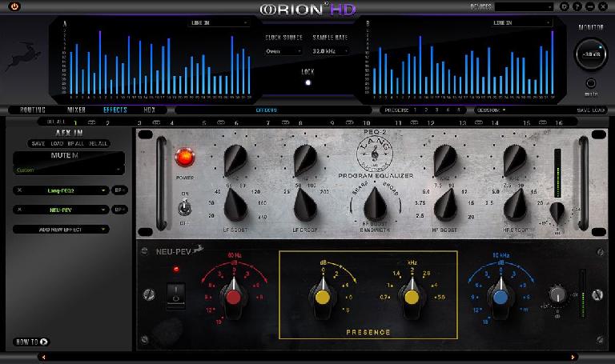
Task: Click the link icon between channels 5 and 6
Action: pyautogui.click(x=221, y=122)
